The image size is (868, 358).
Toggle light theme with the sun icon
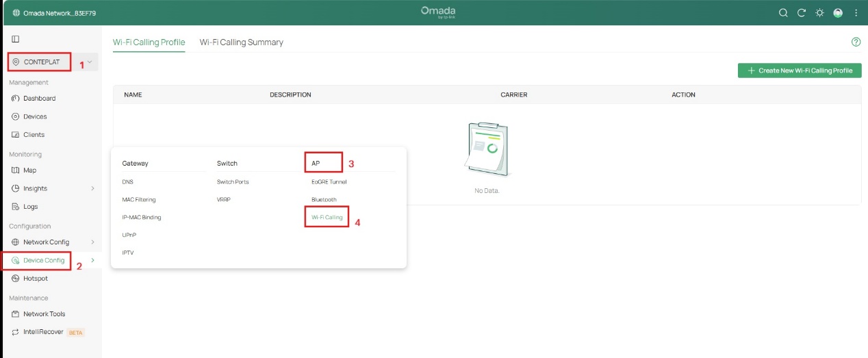(x=819, y=13)
